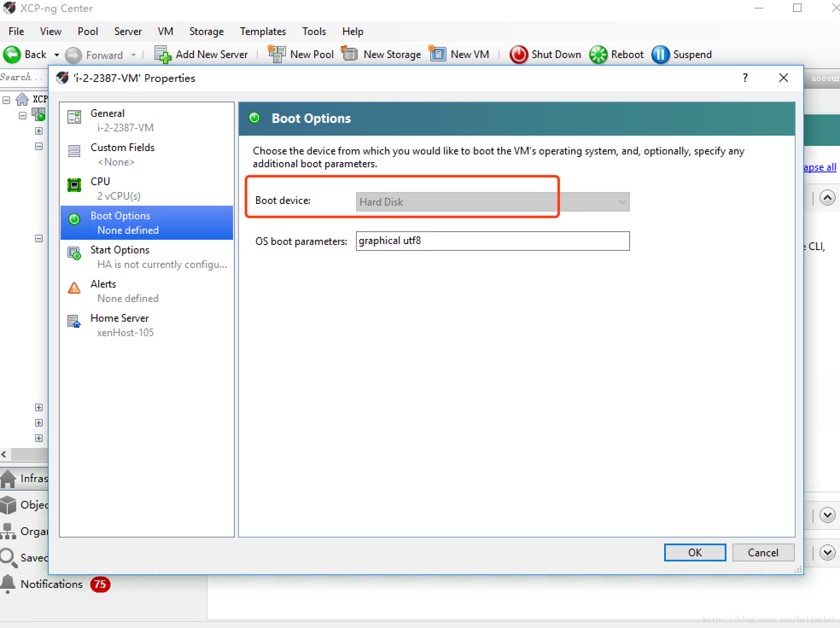
Task: Collapse the XCP root tree node
Action: click(x=6, y=100)
